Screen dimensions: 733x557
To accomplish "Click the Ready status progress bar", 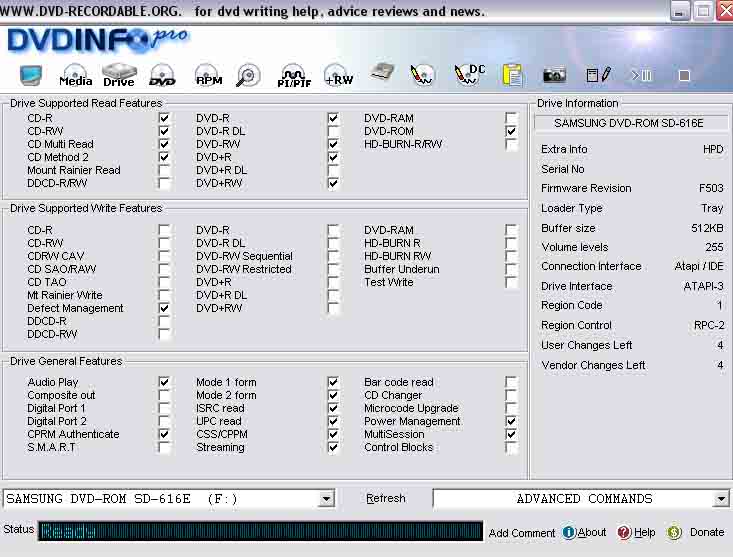I will click(260, 531).
